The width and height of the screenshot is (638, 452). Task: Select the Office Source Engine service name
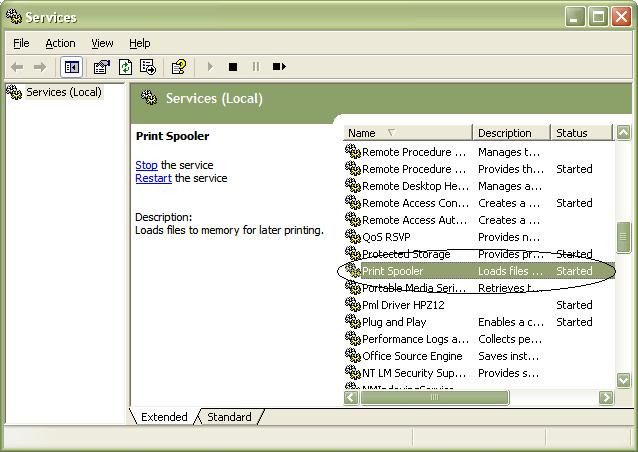pyautogui.click(x=412, y=356)
